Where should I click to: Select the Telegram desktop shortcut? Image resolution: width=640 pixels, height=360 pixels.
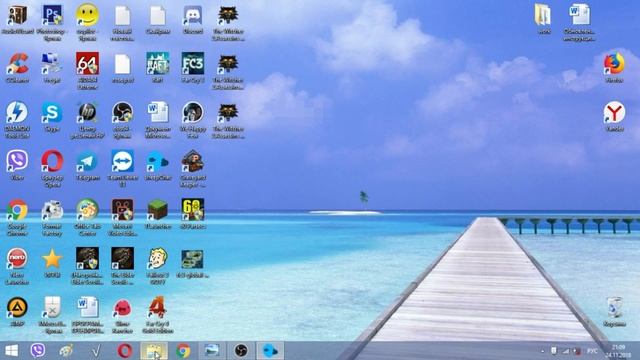87,162
